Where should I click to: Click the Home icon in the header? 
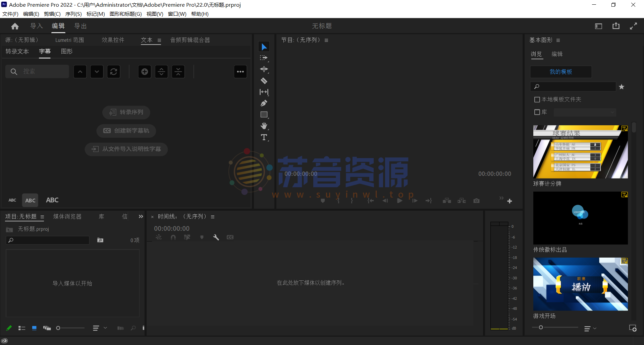[x=15, y=26]
